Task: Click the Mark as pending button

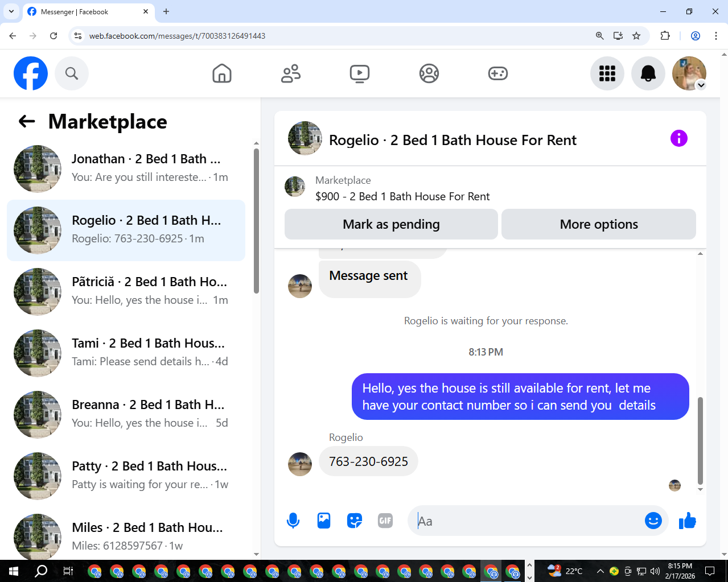Action: coord(391,224)
